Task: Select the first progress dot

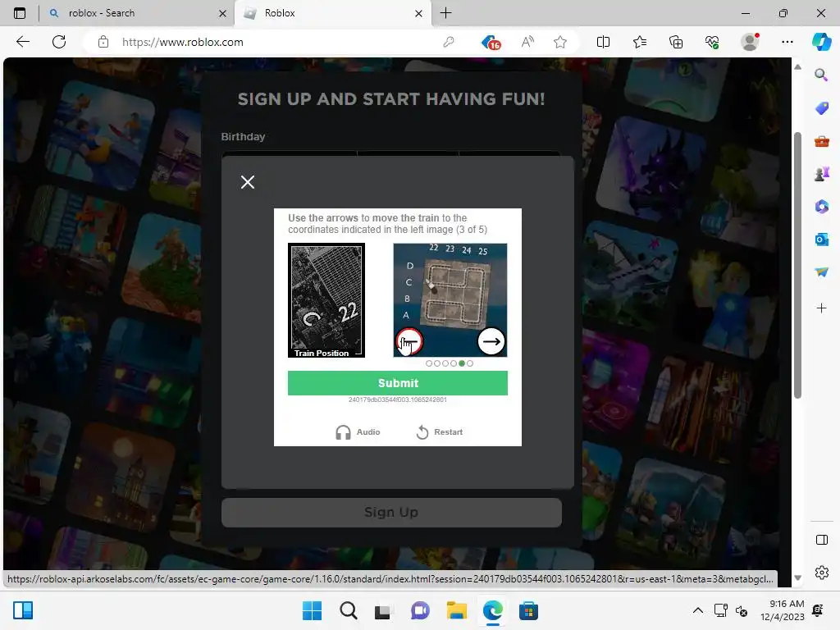Action: click(428, 363)
